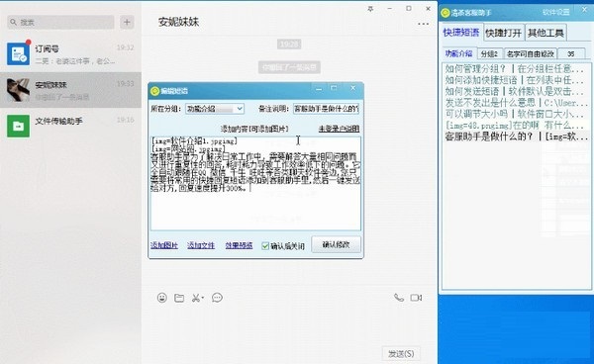The height and width of the screenshot is (364, 594).
Task: Open the 文件传输助手 conversation
Action: click(71, 126)
